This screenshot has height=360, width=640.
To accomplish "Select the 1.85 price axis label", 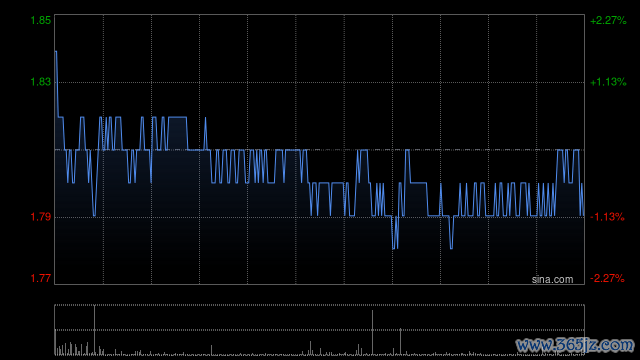I will point(41,20).
